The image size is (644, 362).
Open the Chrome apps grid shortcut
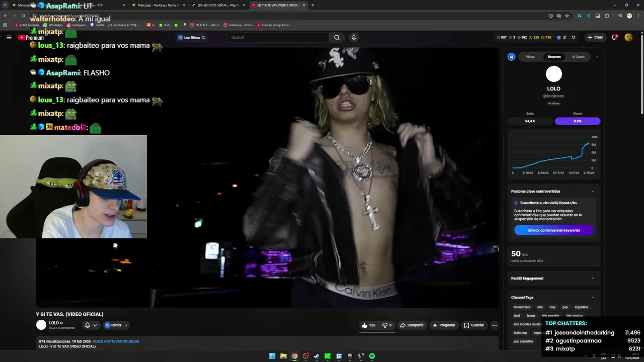click(x=5, y=25)
